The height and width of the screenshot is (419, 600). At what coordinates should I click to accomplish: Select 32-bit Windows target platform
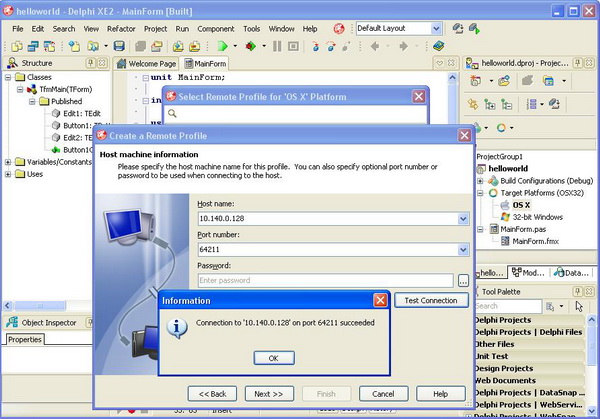538,217
